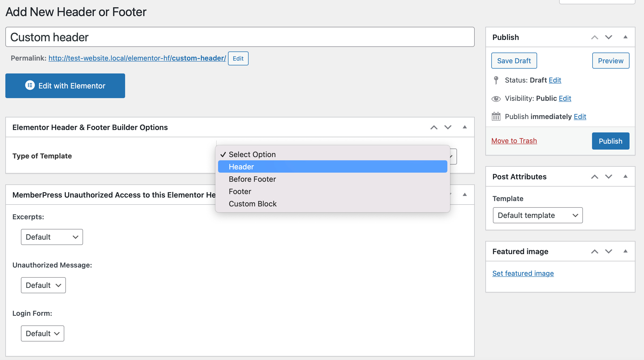Collapse Elementor Header & Footer Builder Options panel
Image resolution: width=644 pixels, height=360 pixels.
pyautogui.click(x=464, y=127)
